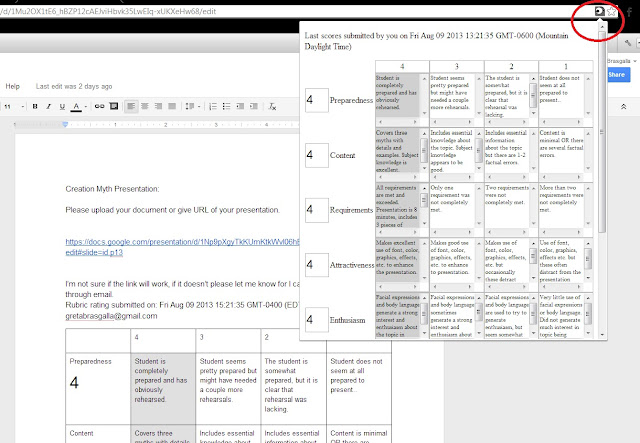Click the browser address bar URL
This screenshot has width=640, height=443.
[x=108, y=11]
